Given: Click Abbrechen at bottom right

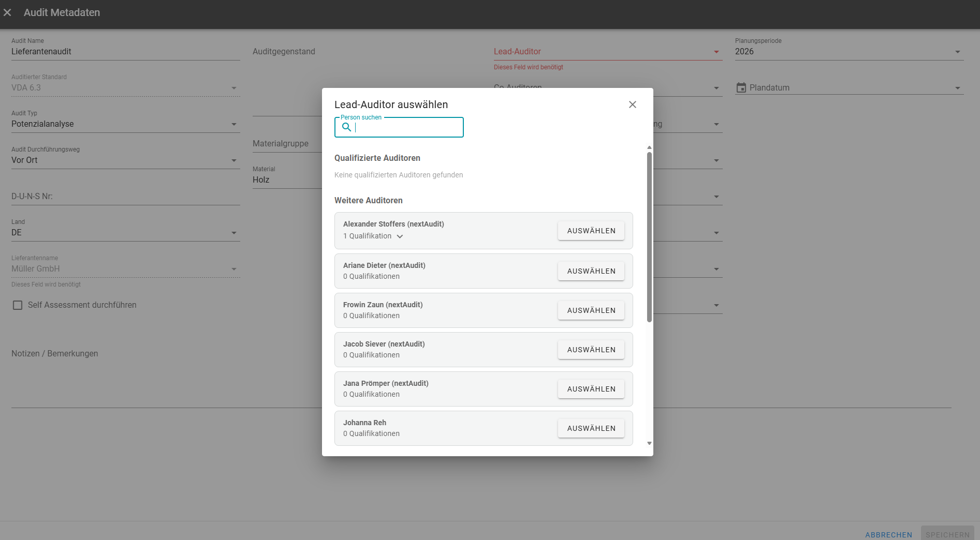Looking at the screenshot, I should 888,534.
